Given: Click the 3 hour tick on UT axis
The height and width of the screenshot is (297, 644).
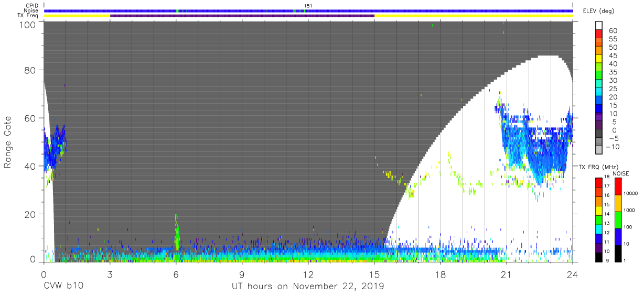Looking at the screenshot, I should (110, 274).
